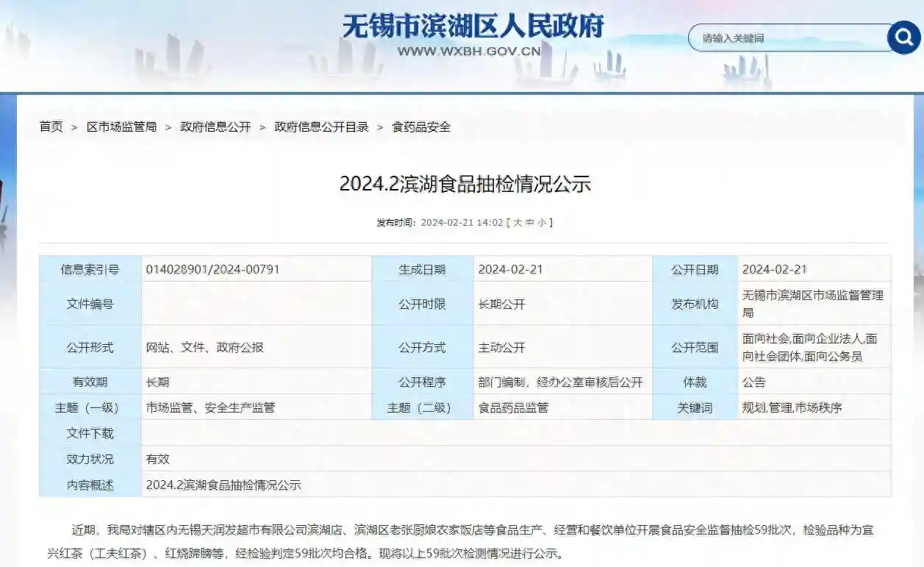Click the 文件编号 label cell

tap(90, 304)
